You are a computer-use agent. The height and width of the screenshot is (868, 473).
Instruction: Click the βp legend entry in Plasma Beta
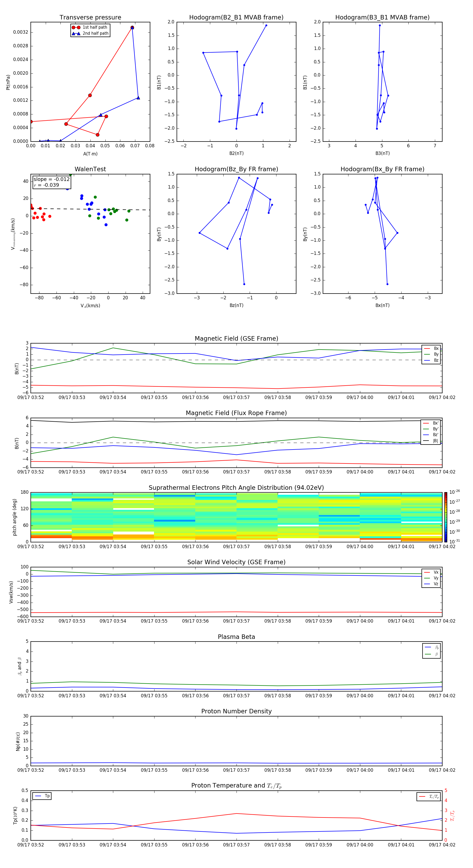pyautogui.click(x=431, y=647)
